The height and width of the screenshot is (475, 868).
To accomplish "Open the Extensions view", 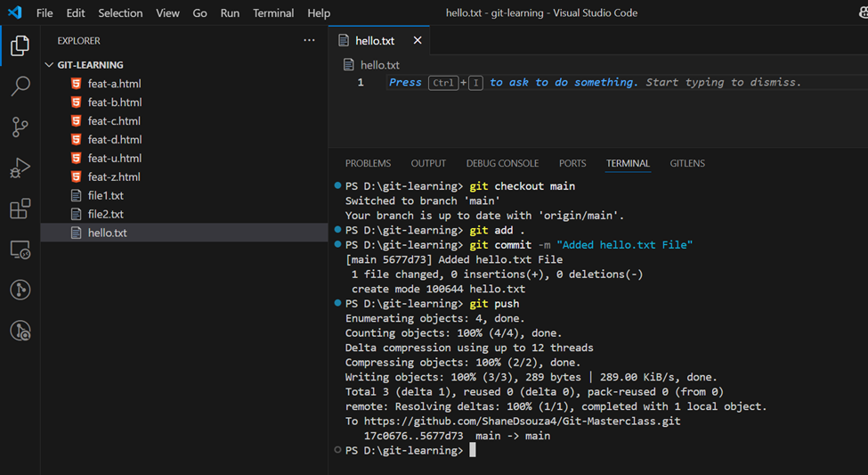I will tap(20, 209).
